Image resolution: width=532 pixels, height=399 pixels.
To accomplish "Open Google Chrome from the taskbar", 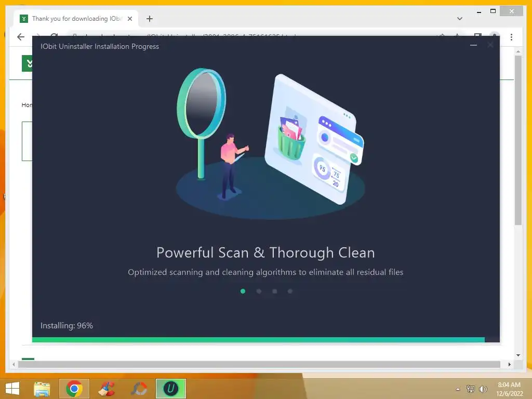I will [x=74, y=389].
